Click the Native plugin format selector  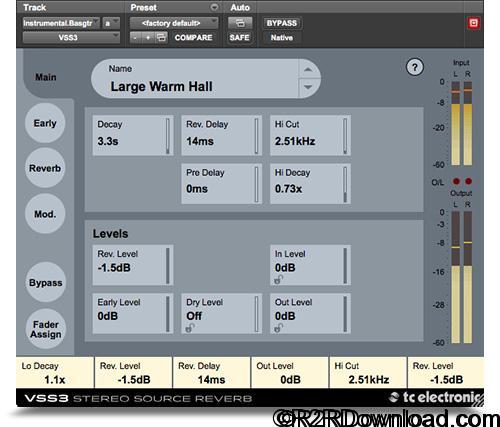pos(282,37)
